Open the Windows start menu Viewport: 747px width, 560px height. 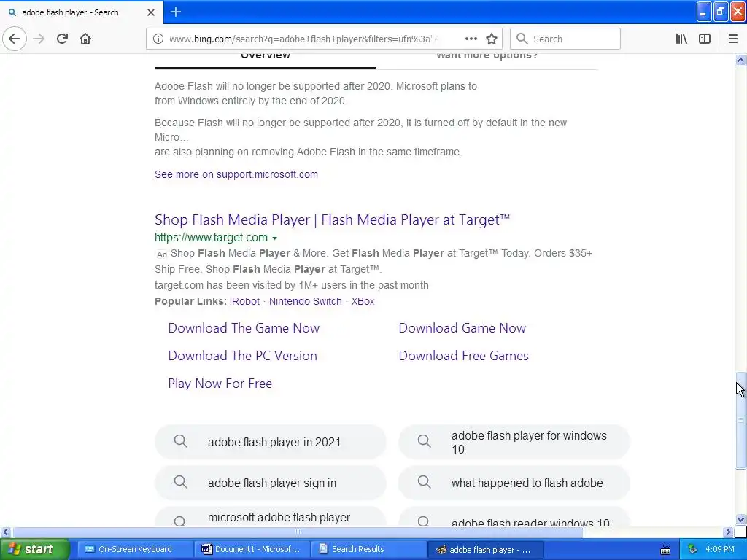(34, 549)
